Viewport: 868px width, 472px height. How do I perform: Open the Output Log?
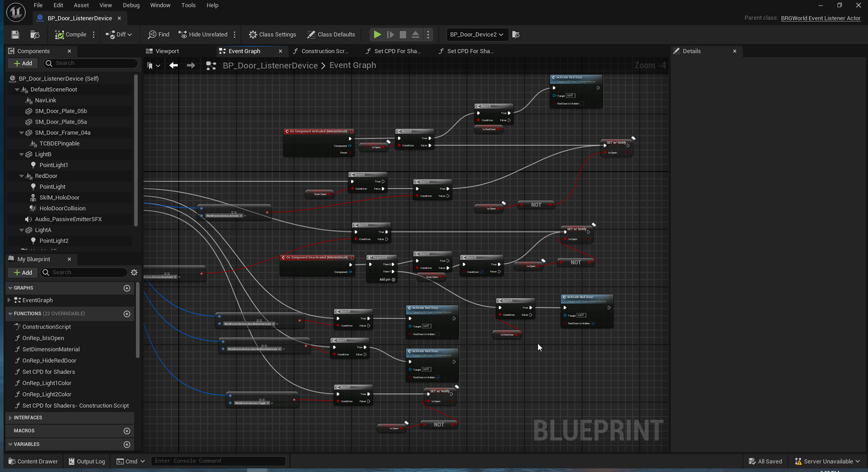click(x=87, y=462)
